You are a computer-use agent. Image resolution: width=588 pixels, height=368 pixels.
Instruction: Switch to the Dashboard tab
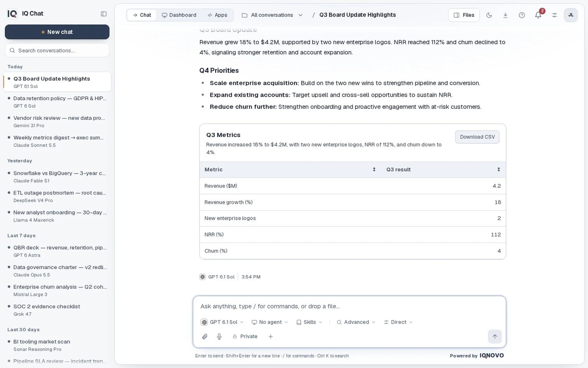[179, 15]
